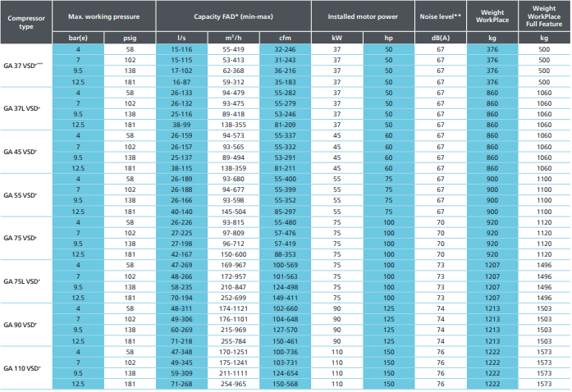
Task: Select the cfm unit subheader
Action: pos(286,38)
